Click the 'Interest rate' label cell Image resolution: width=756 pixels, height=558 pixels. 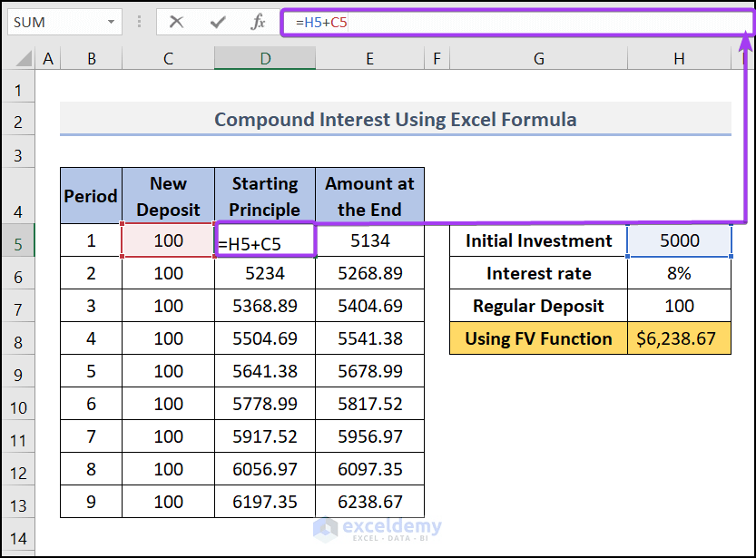pos(538,273)
